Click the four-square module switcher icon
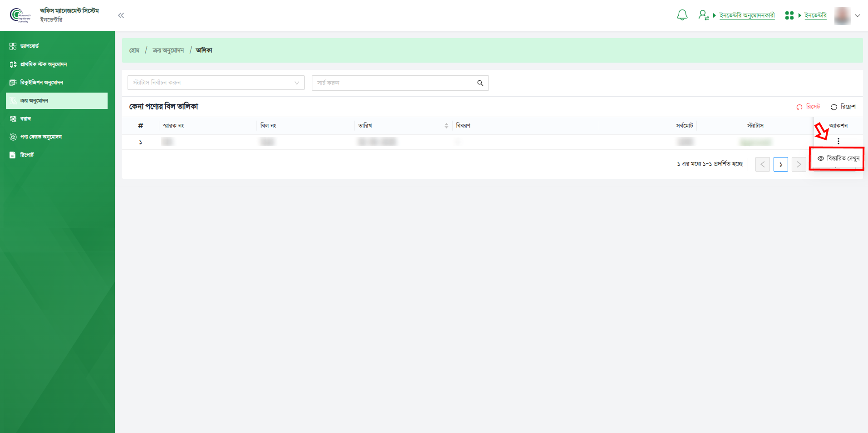The width and height of the screenshot is (868, 433). [789, 15]
